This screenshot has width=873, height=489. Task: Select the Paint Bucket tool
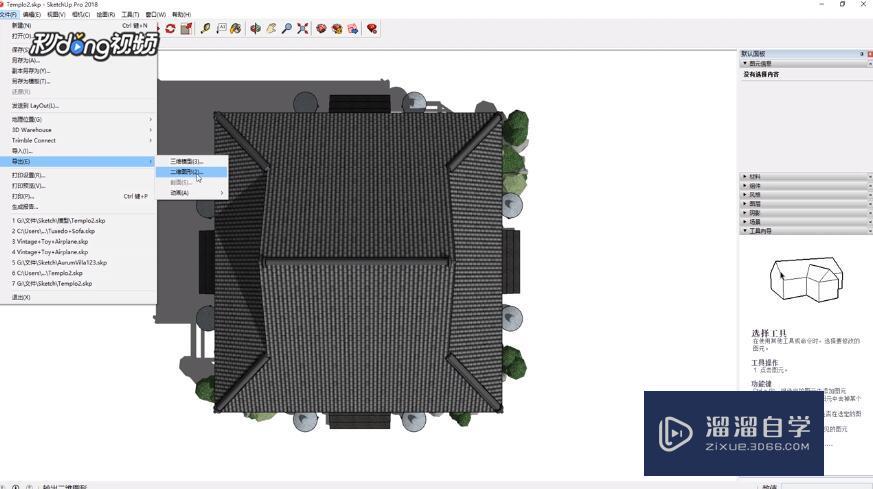pyautogui.click(x=236, y=28)
